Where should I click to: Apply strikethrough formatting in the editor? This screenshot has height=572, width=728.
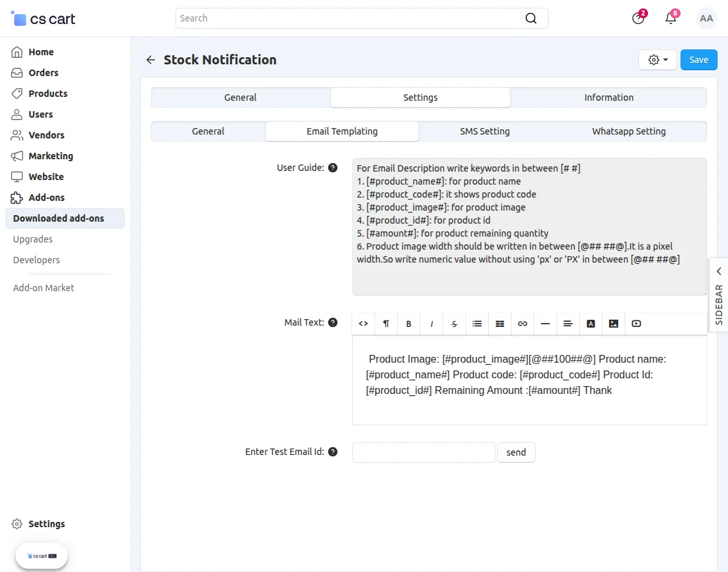tap(454, 323)
